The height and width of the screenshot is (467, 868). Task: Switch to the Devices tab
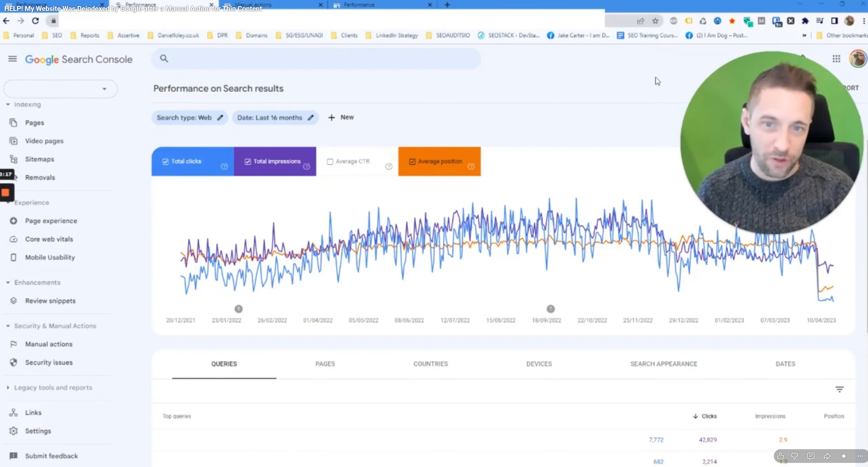coord(539,364)
